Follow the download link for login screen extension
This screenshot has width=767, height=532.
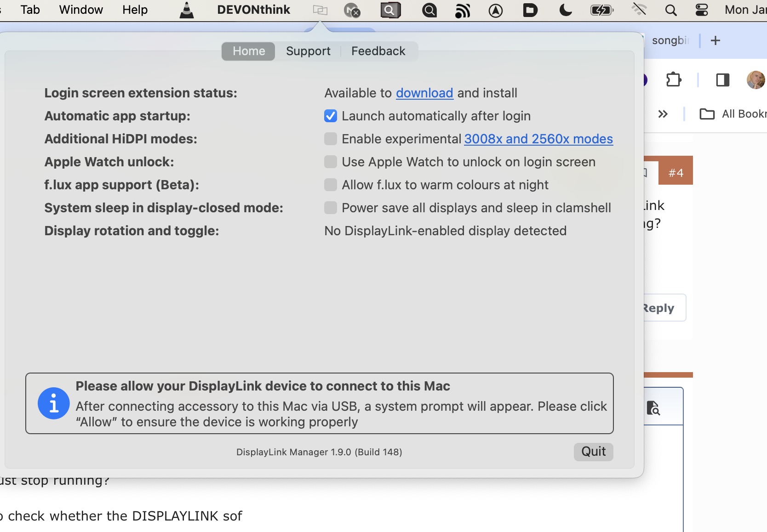(424, 93)
